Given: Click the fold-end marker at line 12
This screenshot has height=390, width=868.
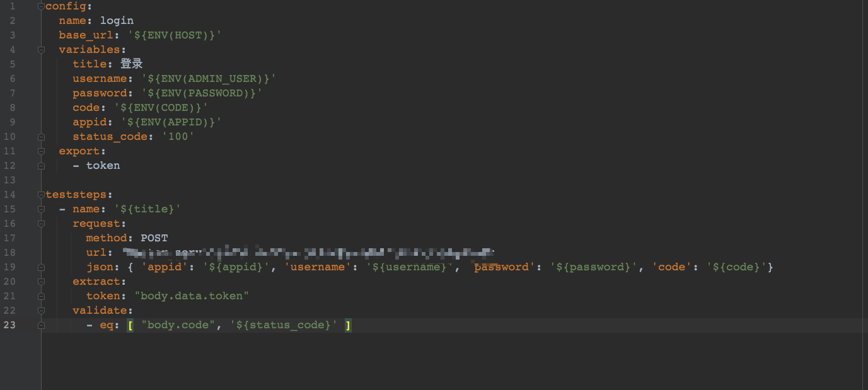Looking at the screenshot, I should [41, 165].
